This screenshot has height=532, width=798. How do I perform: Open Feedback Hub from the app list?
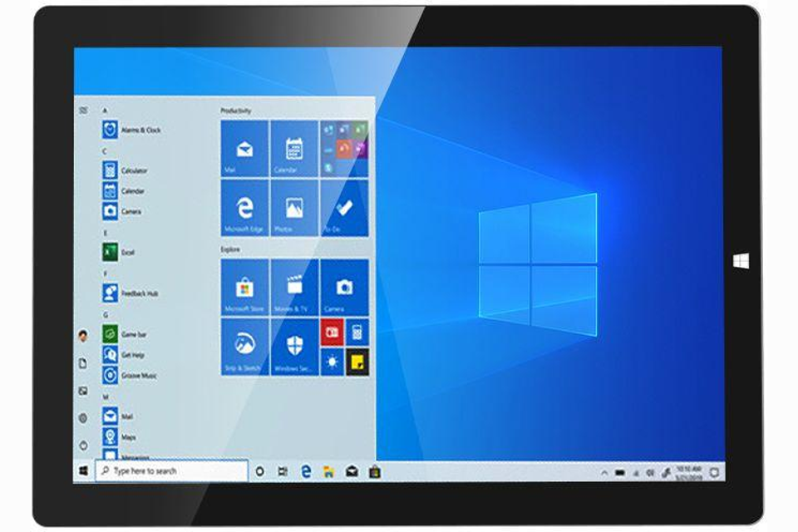(x=131, y=293)
